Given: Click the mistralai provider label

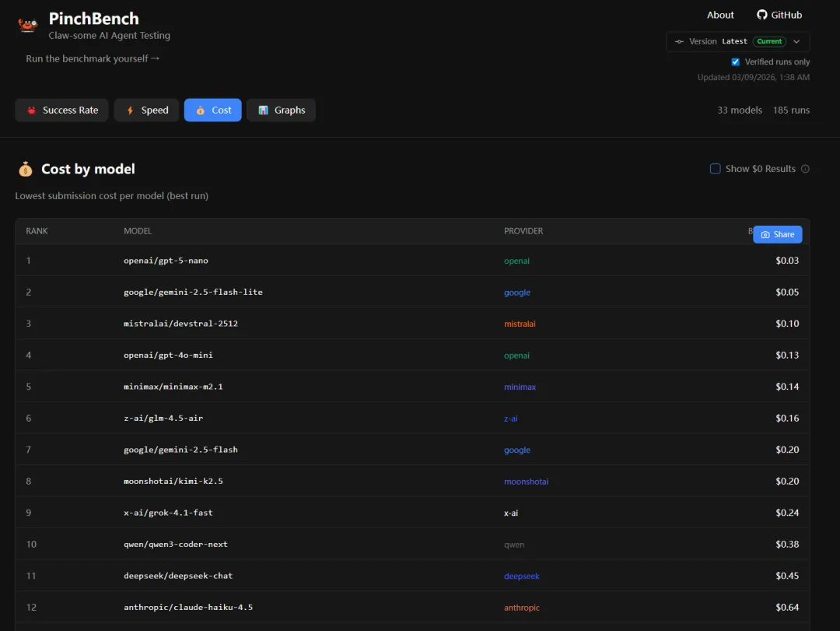Looking at the screenshot, I should pos(520,324).
